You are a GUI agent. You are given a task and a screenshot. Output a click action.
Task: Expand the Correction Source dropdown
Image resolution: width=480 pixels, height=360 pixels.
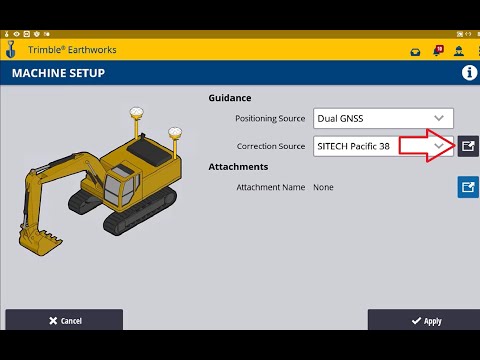click(383, 146)
